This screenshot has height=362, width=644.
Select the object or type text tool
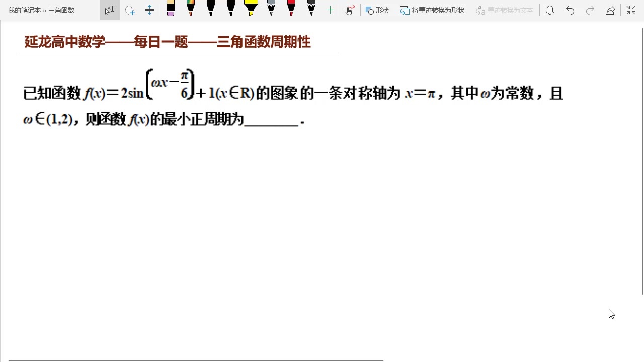click(110, 10)
